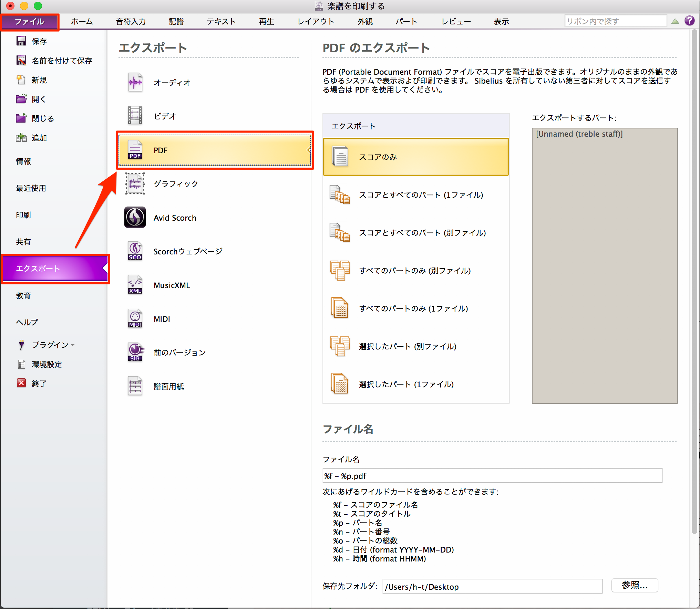Select the Audio (オーディオ) export icon
700x609 pixels.
pyautogui.click(x=135, y=82)
